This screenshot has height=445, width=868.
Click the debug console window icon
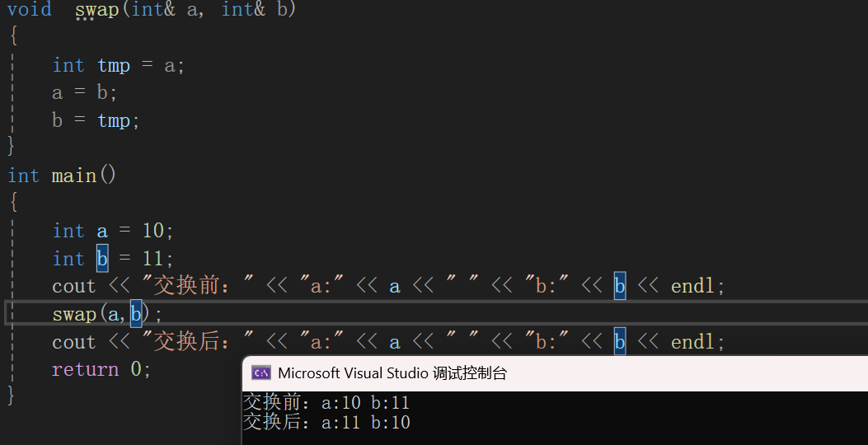[x=261, y=373]
